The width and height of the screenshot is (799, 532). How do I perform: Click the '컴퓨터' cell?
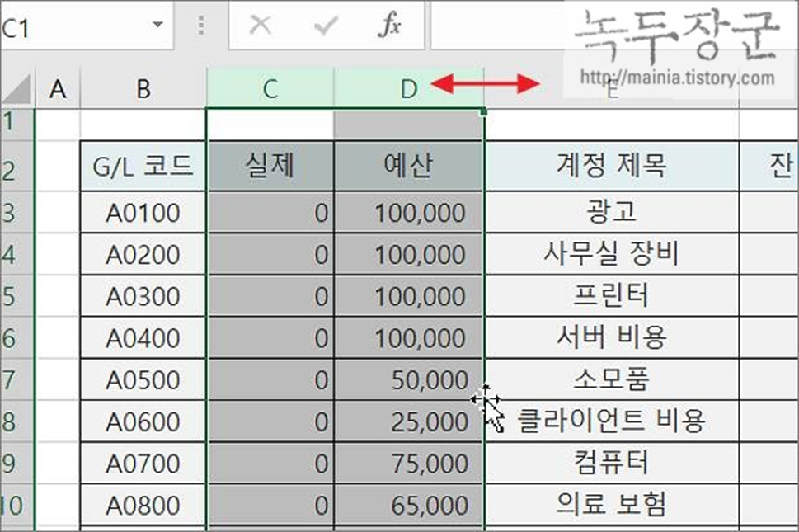point(612,464)
